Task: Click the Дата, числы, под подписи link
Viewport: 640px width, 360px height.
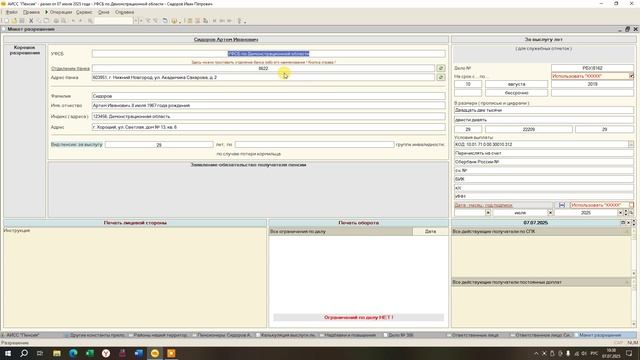Action: coord(483,205)
